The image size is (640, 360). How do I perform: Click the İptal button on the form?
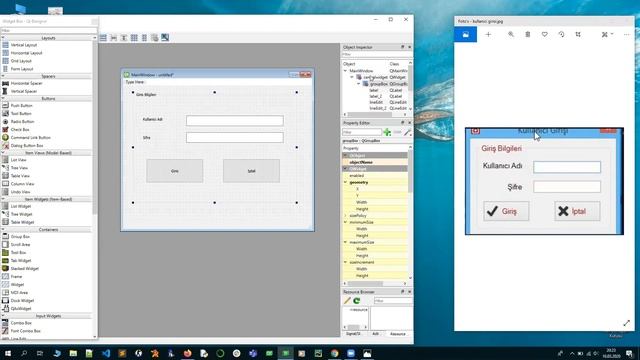[251, 171]
